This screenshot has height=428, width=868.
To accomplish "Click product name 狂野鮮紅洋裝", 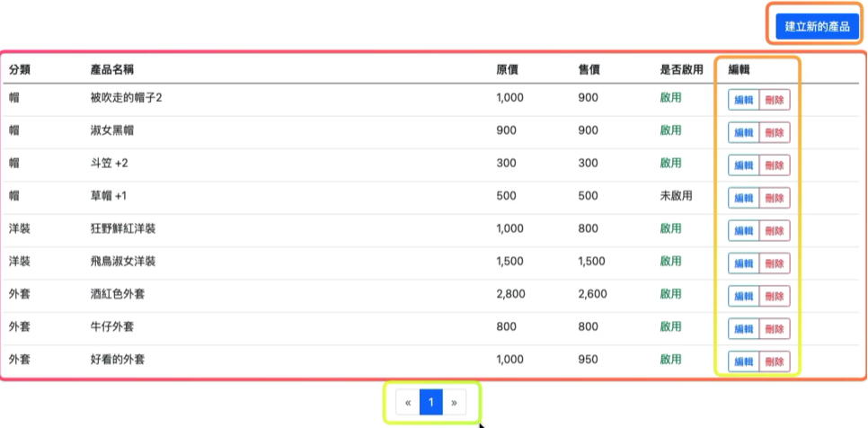I will coord(123,228).
